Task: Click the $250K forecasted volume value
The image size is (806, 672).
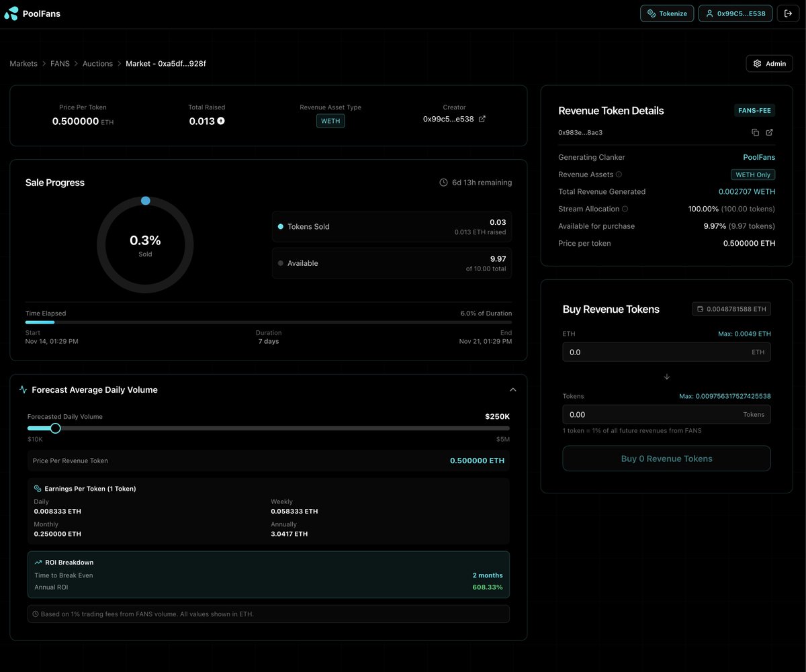Action: (497, 416)
